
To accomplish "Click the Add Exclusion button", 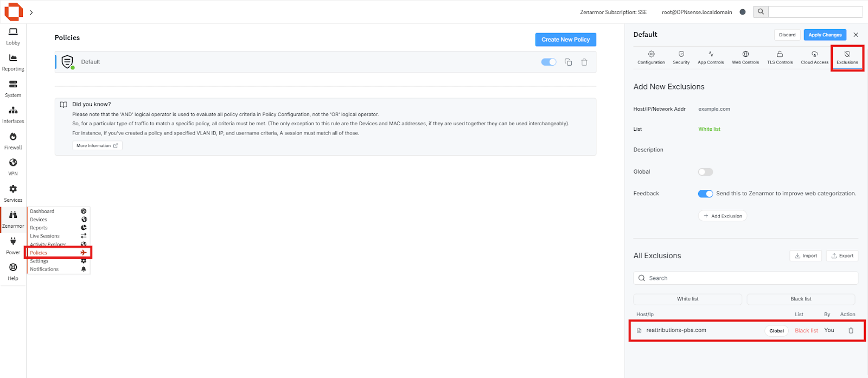I will pos(723,216).
